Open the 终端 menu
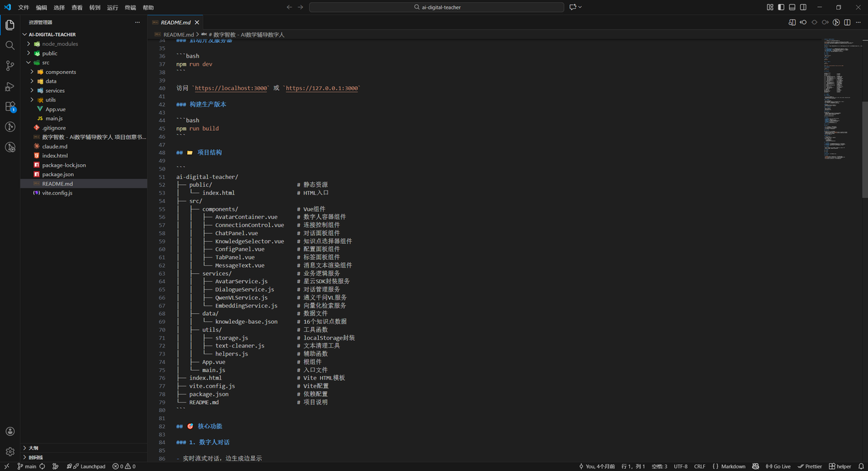 130,7
